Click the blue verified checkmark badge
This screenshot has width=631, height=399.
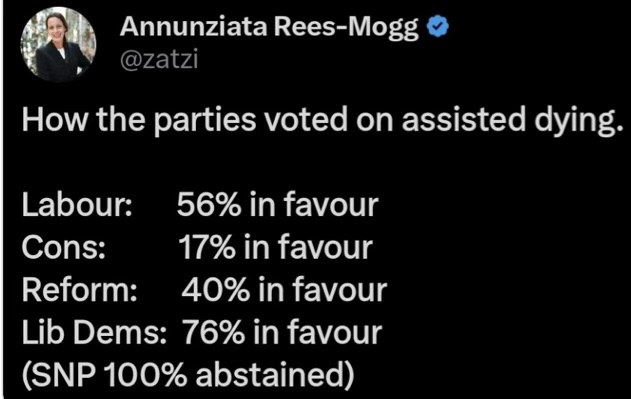437,27
